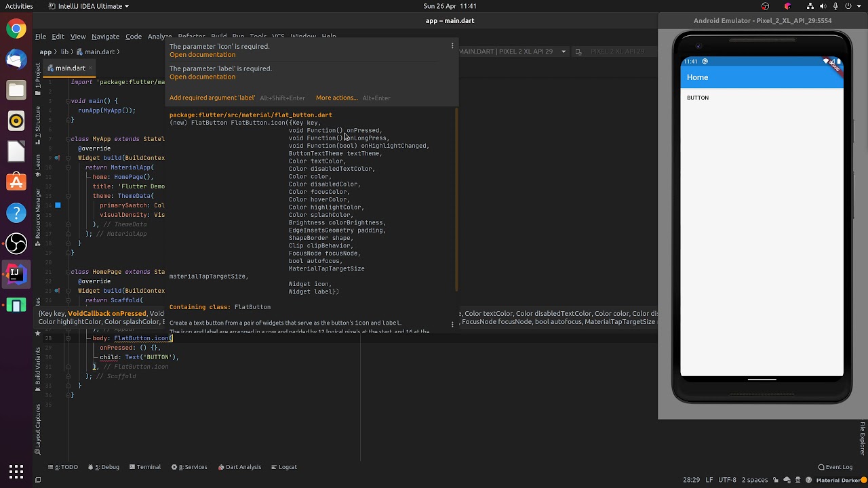The height and width of the screenshot is (488, 868).
Task: Click 'Add required argument label' quick fix
Action: click(212, 98)
